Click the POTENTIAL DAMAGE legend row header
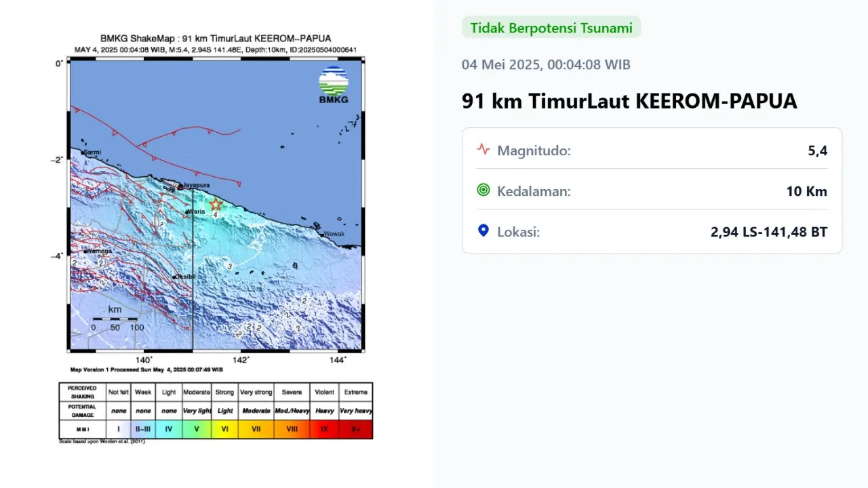 (83, 411)
